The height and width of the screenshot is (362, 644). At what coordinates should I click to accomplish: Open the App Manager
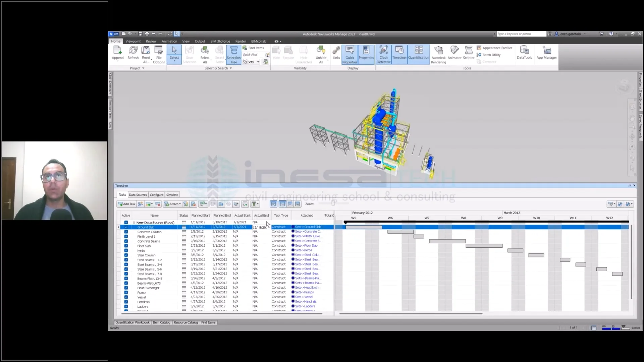coord(546,53)
